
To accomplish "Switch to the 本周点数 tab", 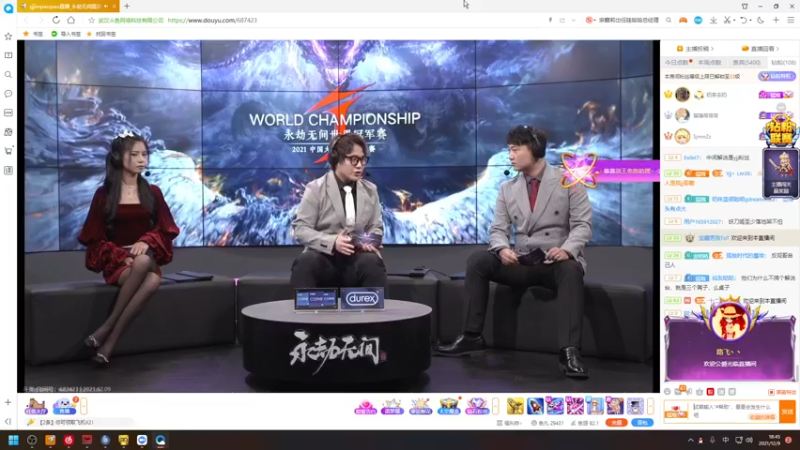I will point(709,62).
